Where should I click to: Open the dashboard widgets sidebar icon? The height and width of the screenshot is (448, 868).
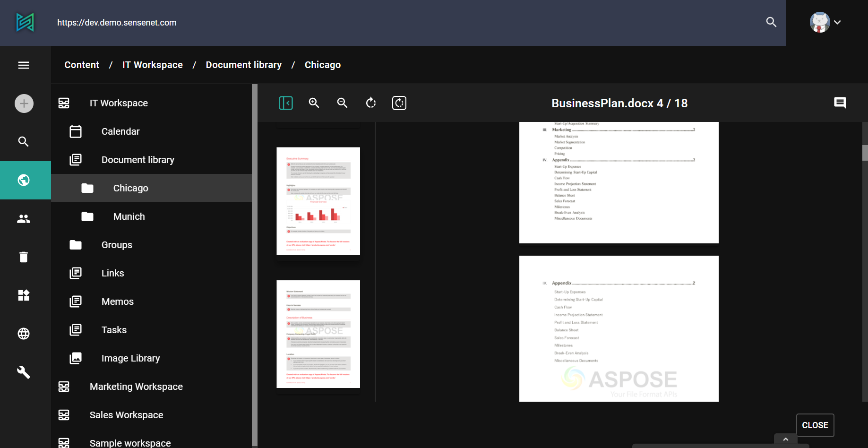(x=24, y=295)
